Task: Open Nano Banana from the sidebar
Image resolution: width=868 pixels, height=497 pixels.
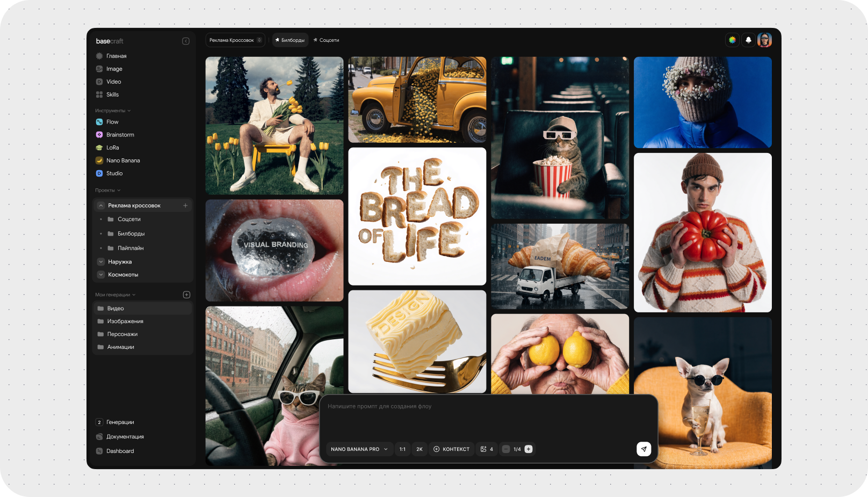Action: pos(122,160)
